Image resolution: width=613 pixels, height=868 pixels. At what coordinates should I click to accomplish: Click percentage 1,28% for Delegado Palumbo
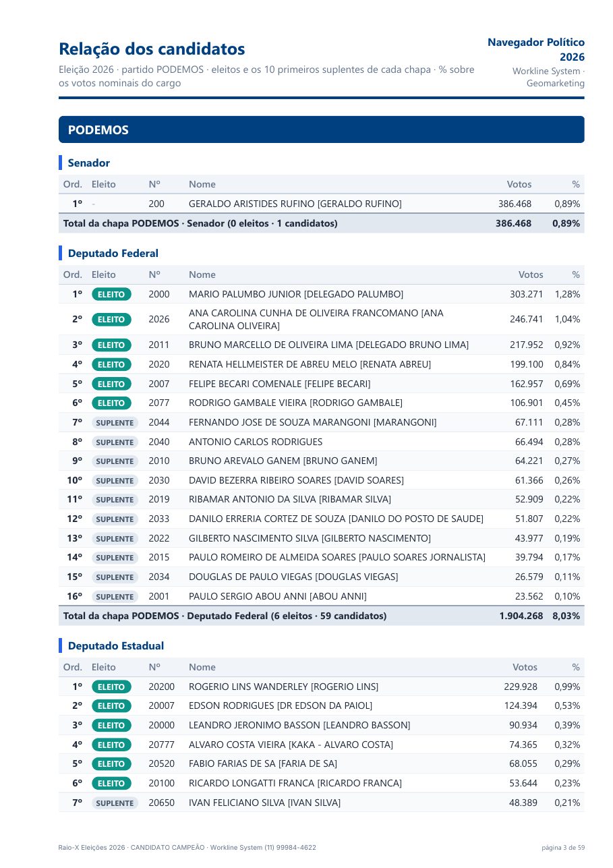(x=567, y=294)
